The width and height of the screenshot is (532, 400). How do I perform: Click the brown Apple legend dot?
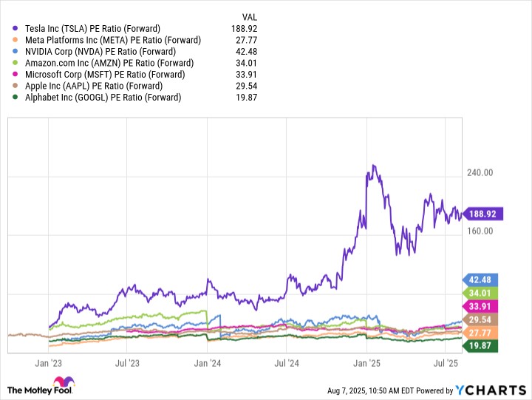pyautogui.click(x=15, y=86)
